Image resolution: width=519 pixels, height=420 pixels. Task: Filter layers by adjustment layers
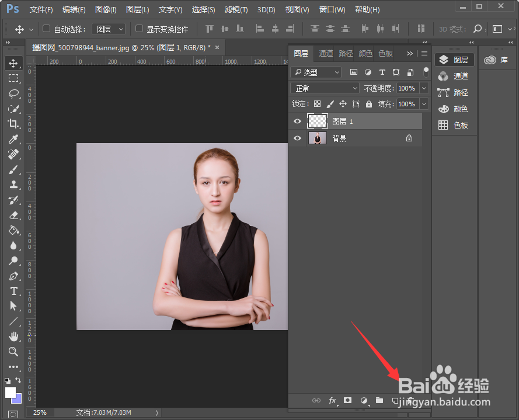[368, 72]
